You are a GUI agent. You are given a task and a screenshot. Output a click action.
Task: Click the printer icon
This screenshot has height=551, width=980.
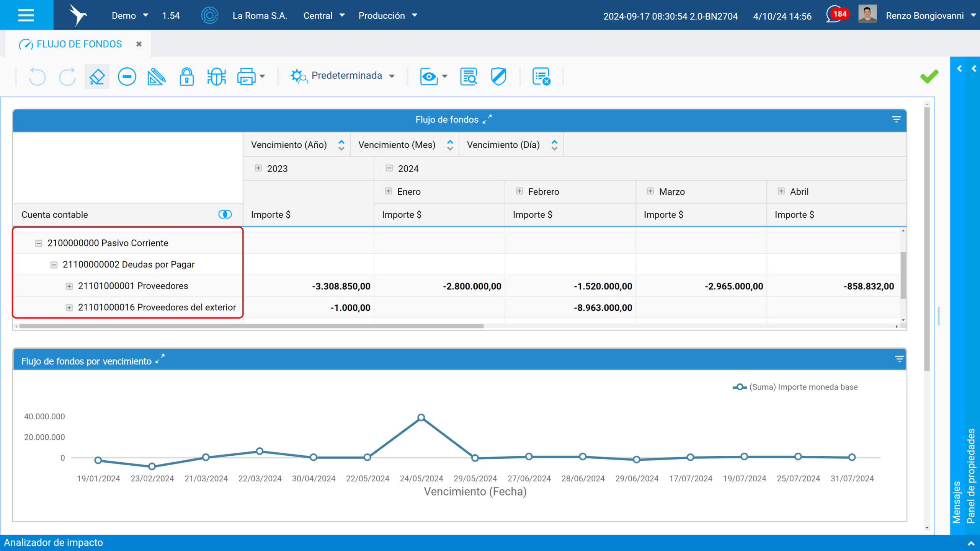(x=246, y=77)
